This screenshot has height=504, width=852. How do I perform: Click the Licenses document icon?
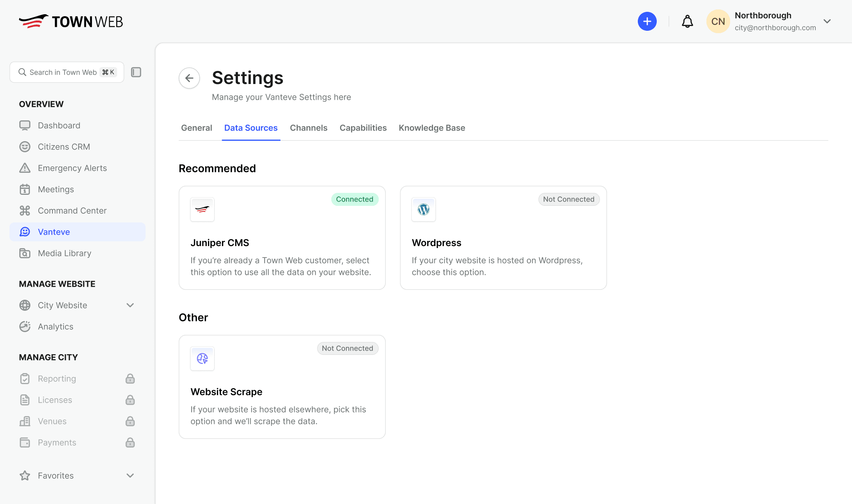coord(25,400)
